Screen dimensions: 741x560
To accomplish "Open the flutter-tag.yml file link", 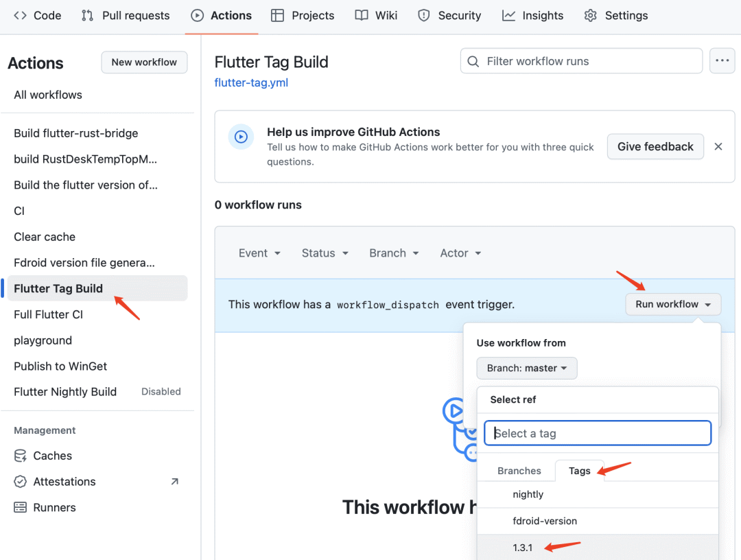I will 251,83.
